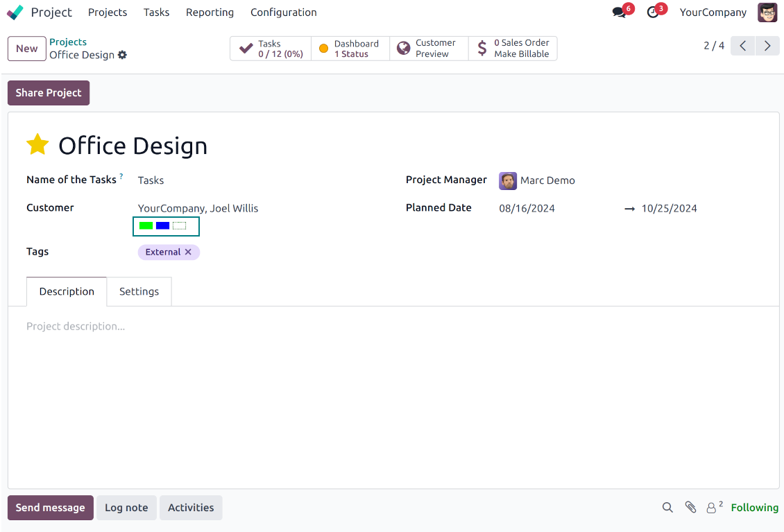Image resolution: width=784 pixels, height=532 pixels.
Task: Open the Reporting menu
Action: [x=210, y=12]
